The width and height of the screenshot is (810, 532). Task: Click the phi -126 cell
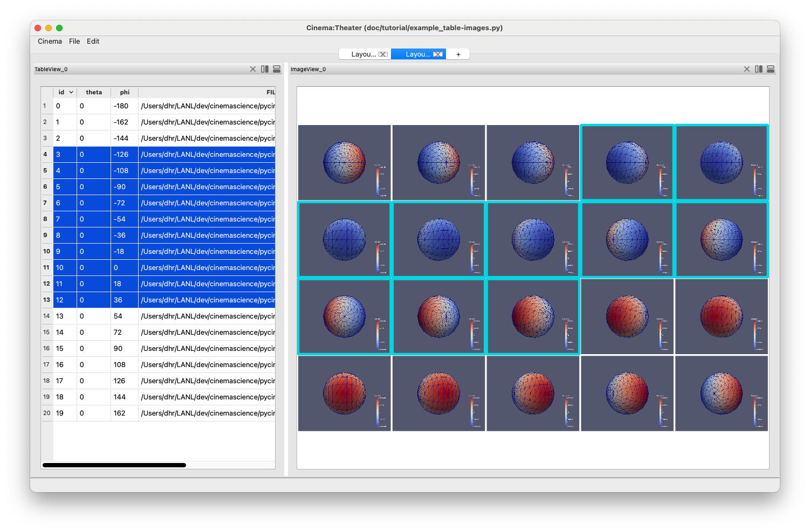click(x=125, y=155)
